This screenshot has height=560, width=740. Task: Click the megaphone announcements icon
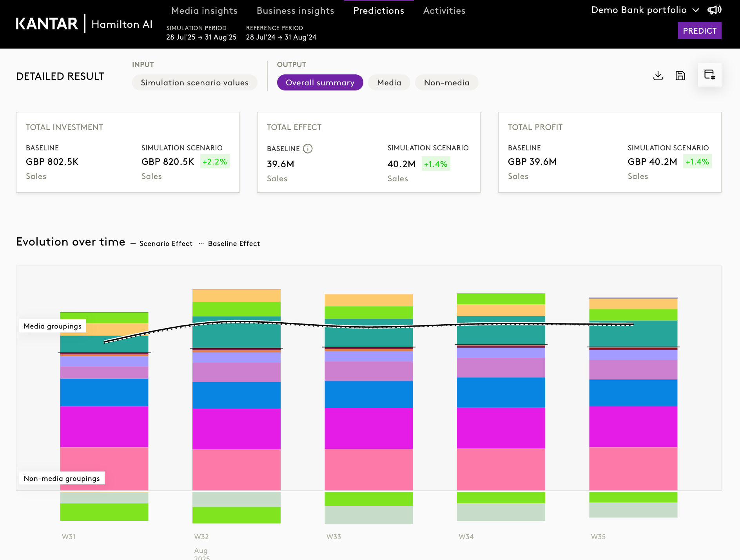[715, 10]
